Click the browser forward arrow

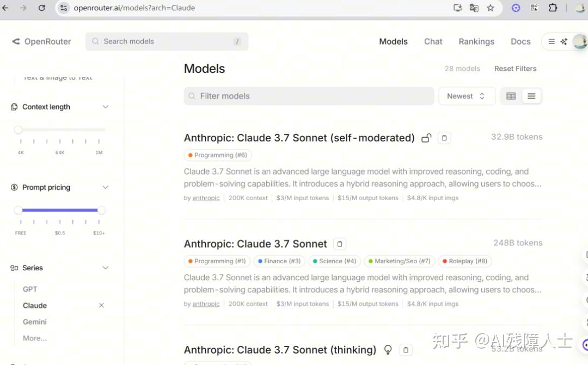tap(23, 8)
